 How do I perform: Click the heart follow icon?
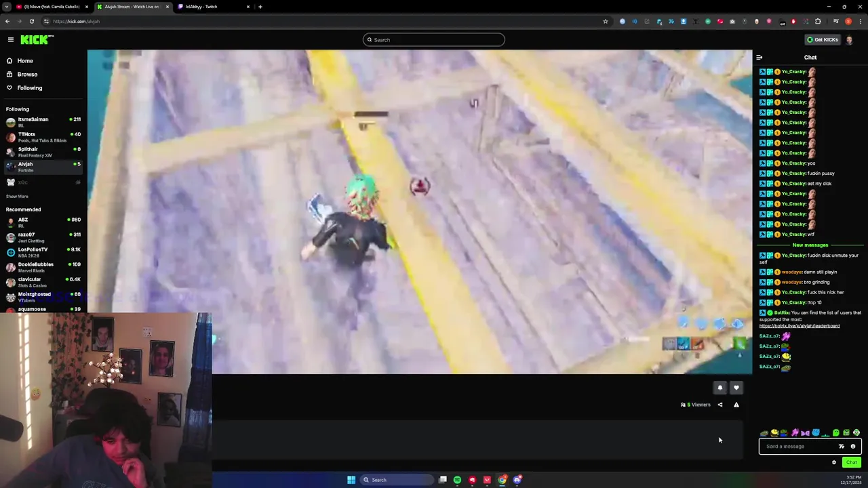(x=736, y=388)
